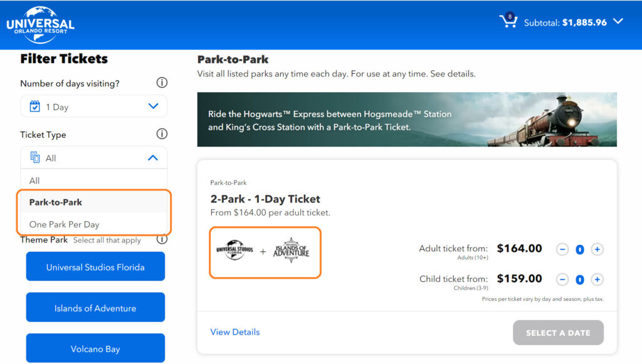Screen dimensions: 642x364
Task: Toggle the Volcano Bay park filter
Action: tap(95, 348)
